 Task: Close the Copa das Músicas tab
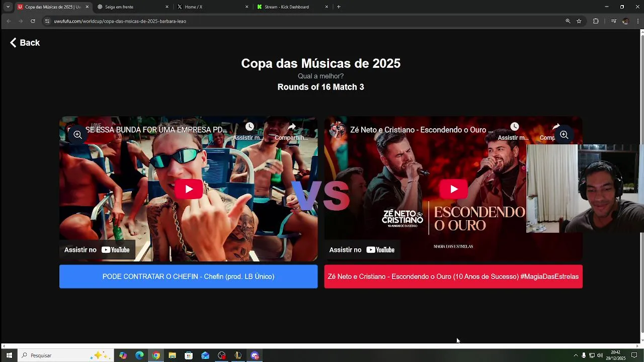point(87,7)
